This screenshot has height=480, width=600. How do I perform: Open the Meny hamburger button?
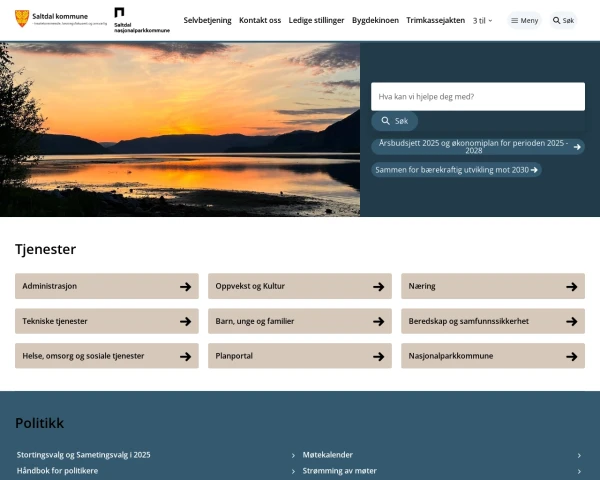[x=524, y=20]
